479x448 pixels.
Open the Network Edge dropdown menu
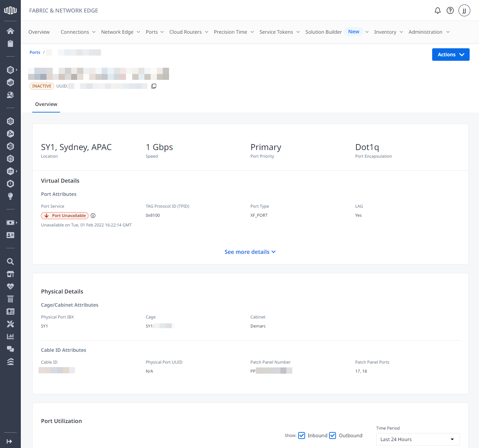121,32
